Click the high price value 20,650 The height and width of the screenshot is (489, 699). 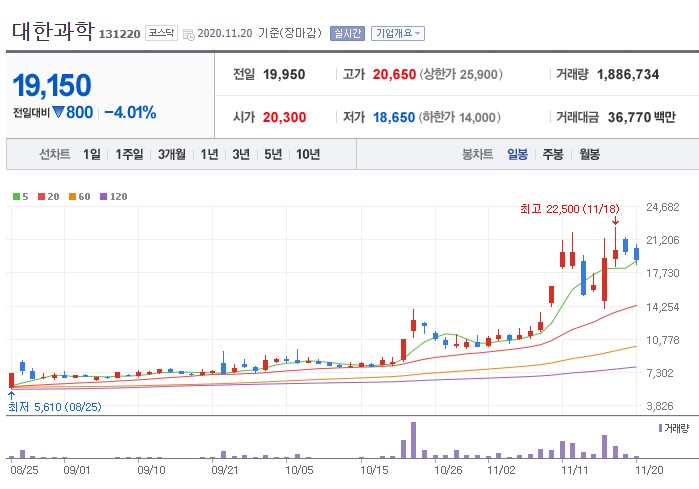(x=394, y=74)
